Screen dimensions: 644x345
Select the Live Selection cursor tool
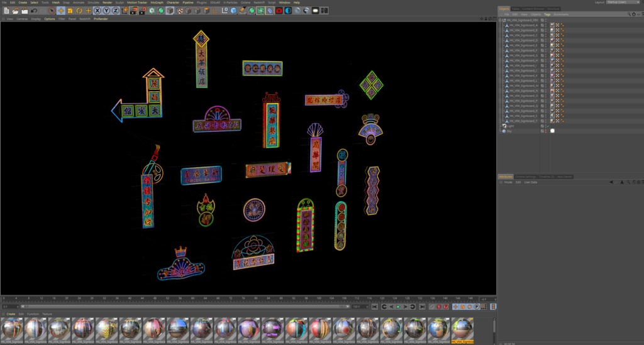click(x=52, y=11)
